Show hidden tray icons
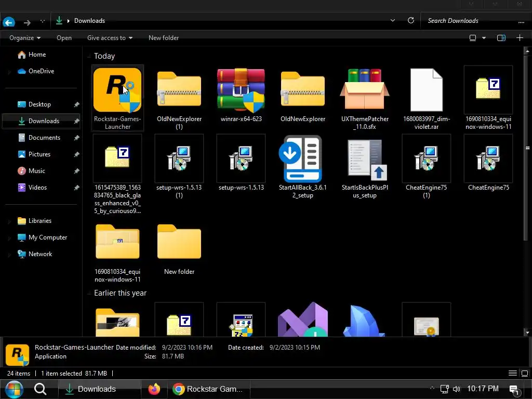532x399 pixels. click(x=432, y=388)
